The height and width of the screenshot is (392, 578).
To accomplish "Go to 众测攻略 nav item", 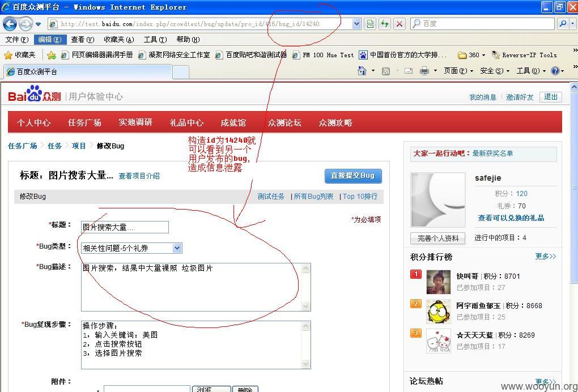I will pos(335,123).
